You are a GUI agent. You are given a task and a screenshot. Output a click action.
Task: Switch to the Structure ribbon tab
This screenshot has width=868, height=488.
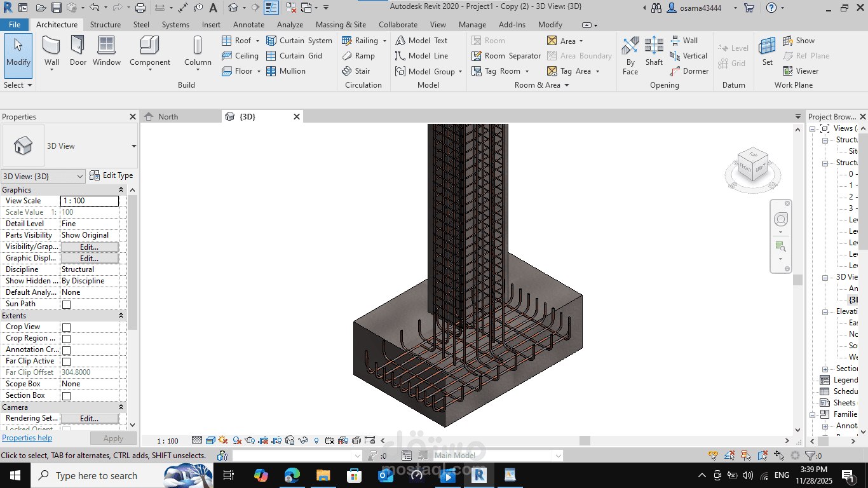click(x=105, y=25)
